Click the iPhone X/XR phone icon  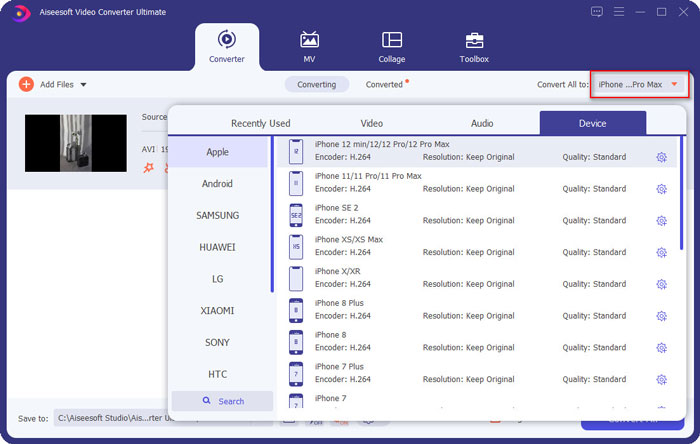[x=296, y=278]
